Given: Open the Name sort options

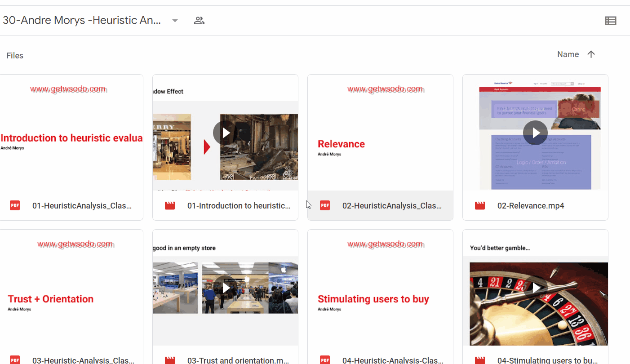Looking at the screenshot, I should click(x=568, y=54).
